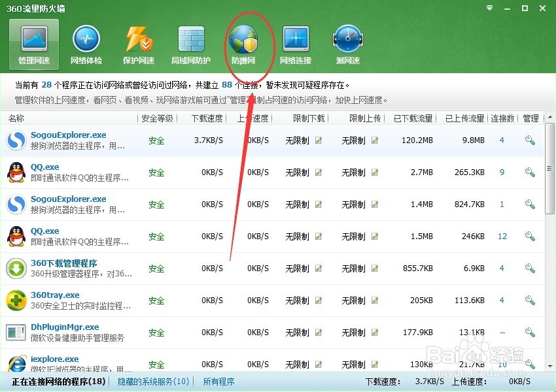Open connection count 1 for SogouExplorer.exe

pos(502,204)
